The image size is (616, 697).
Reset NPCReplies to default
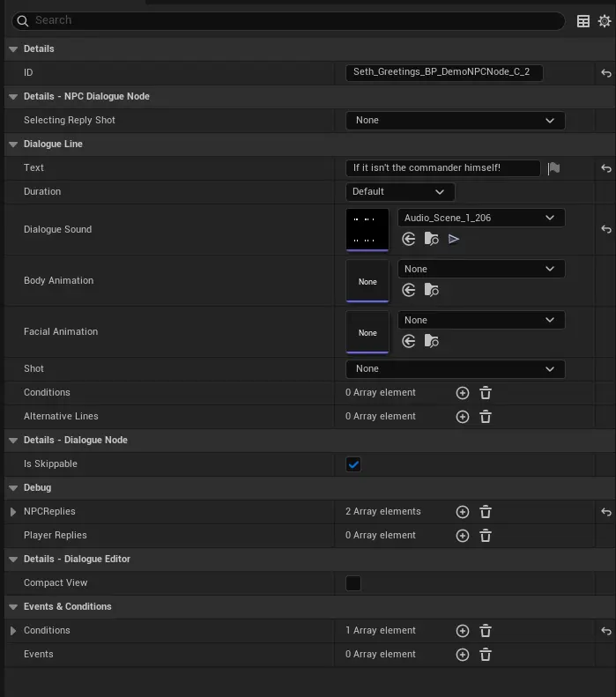(605, 512)
